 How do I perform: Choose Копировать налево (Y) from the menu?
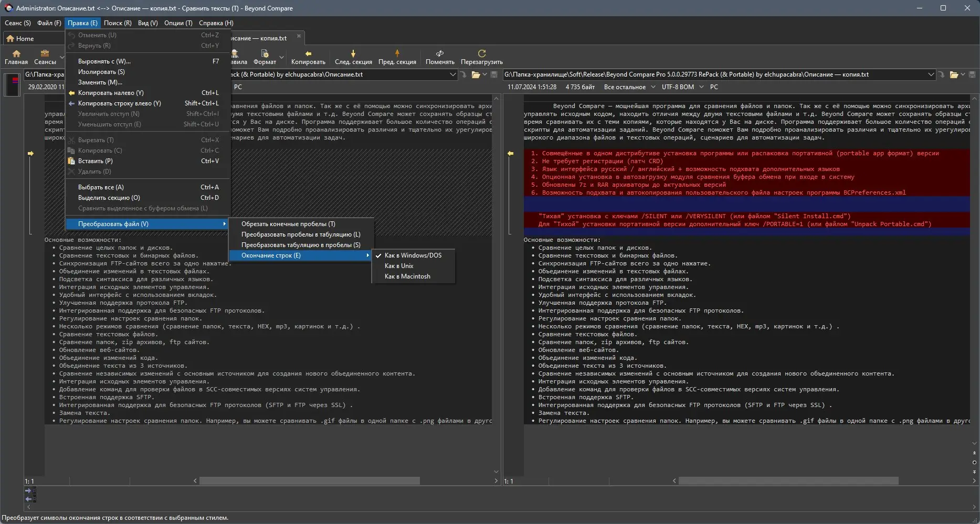pos(111,93)
